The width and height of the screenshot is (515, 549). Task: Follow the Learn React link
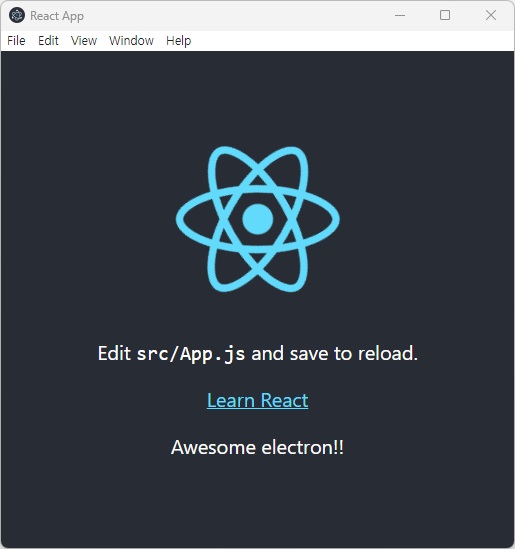pyautogui.click(x=258, y=400)
